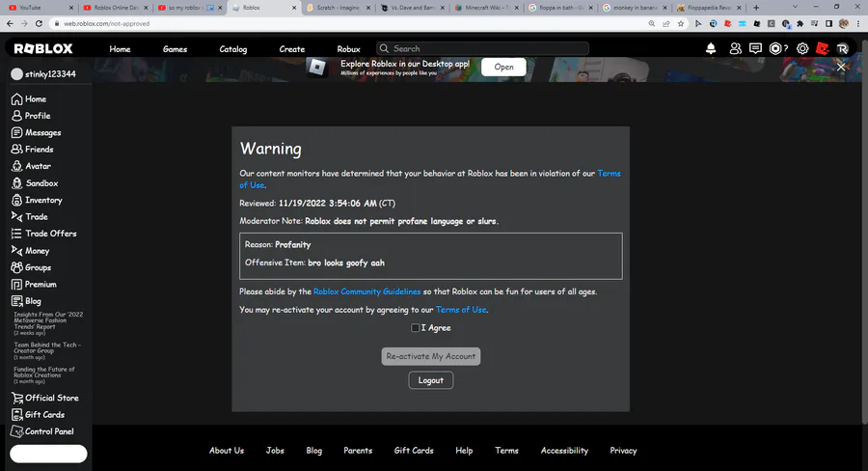Click the search magnifier icon in Roblox bar
The height and width of the screenshot is (471, 868).
384,49
